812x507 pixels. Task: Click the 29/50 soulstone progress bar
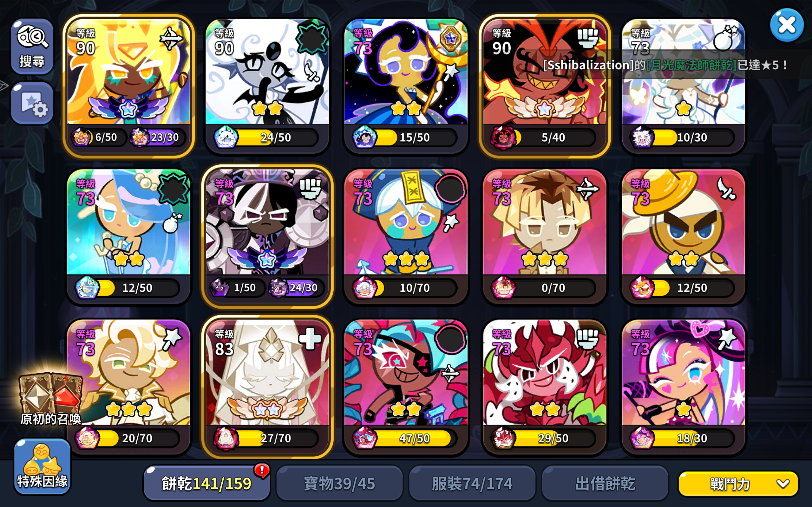pyautogui.click(x=553, y=438)
